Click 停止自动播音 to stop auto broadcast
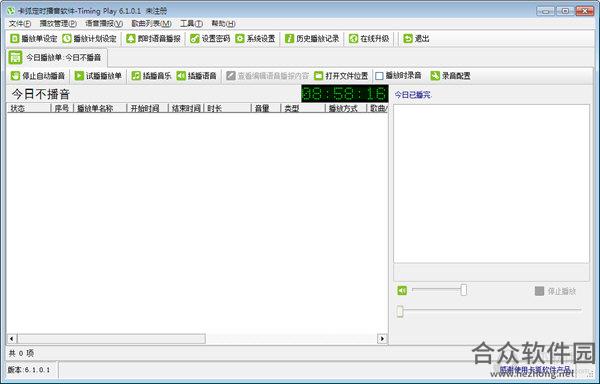 38,76
